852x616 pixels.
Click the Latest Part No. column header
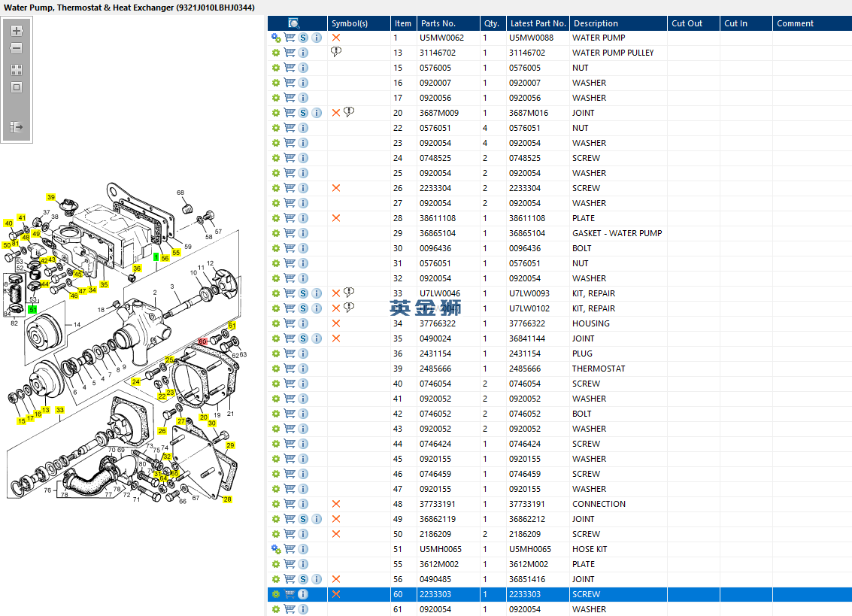click(537, 23)
